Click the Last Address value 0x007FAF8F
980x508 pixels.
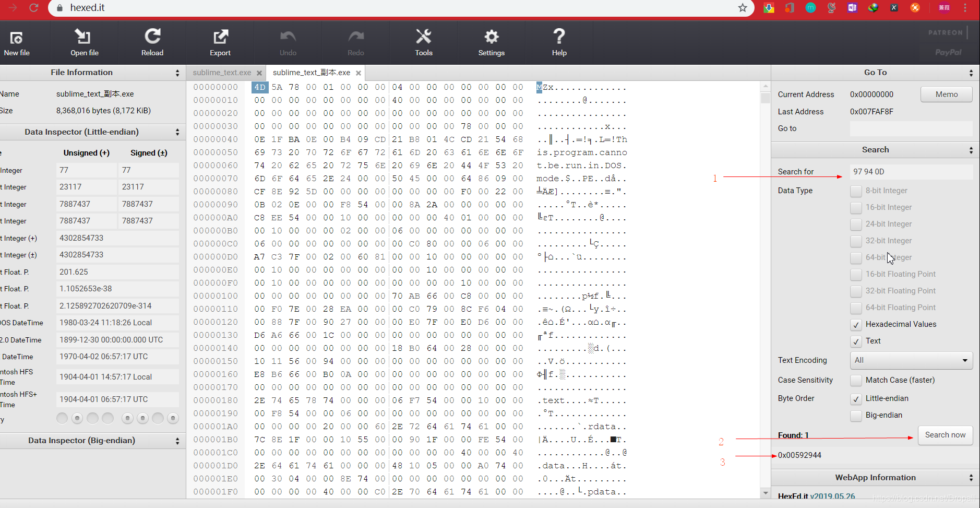pyautogui.click(x=871, y=112)
